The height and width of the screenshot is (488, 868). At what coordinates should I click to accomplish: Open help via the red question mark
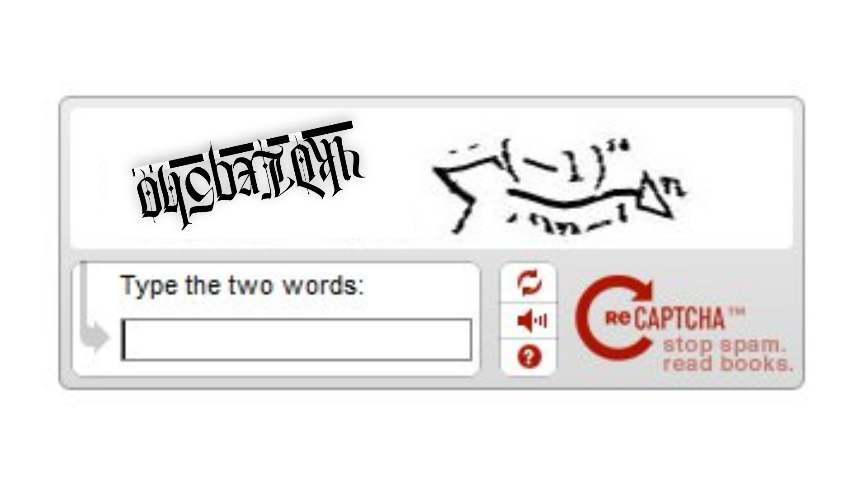(x=529, y=357)
